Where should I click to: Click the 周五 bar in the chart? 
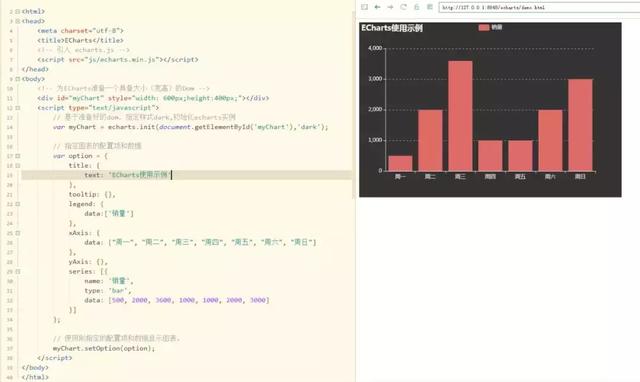[520, 155]
